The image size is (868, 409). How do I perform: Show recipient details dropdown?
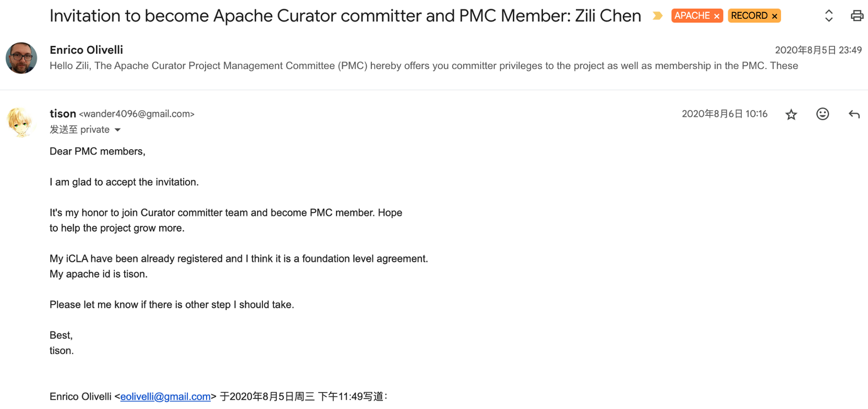coord(118,130)
